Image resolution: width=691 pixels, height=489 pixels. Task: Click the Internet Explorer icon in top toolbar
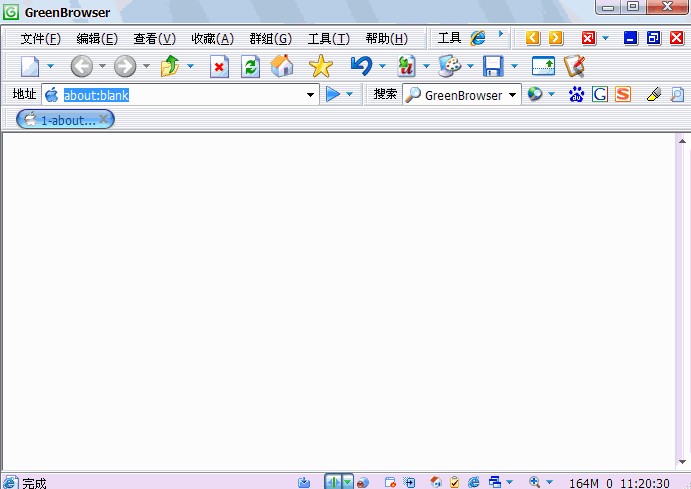click(478, 38)
